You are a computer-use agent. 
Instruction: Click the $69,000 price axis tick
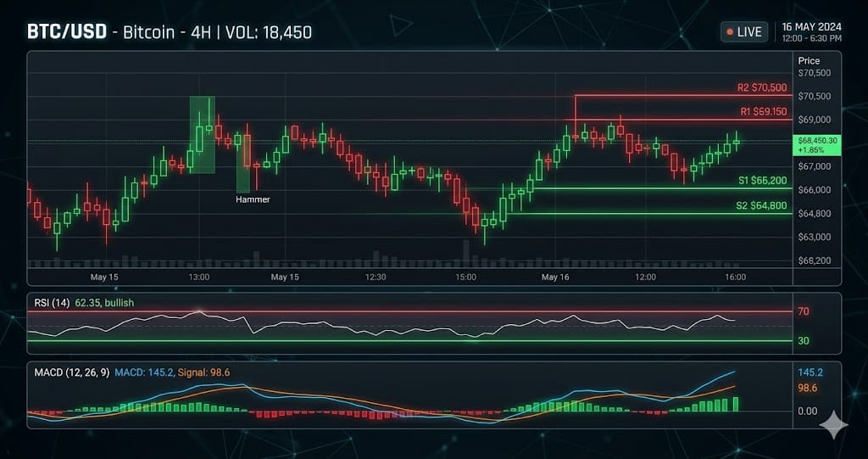(x=815, y=120)
